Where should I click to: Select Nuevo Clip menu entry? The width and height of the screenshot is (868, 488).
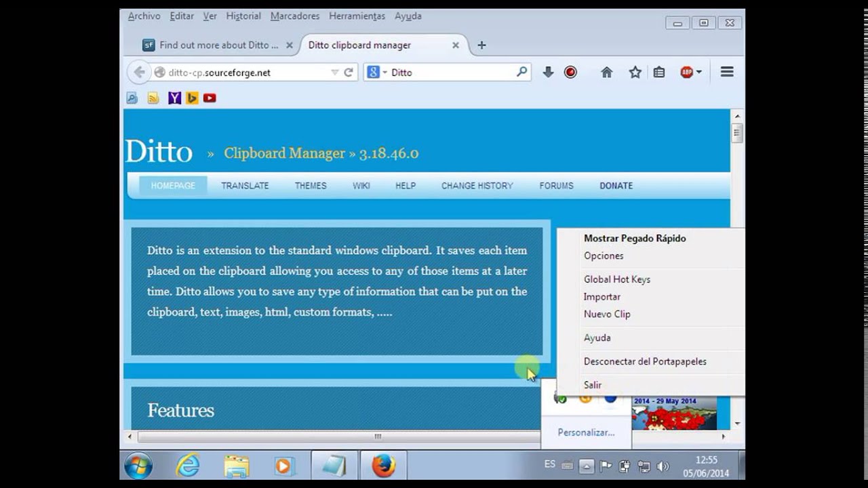(x=651, y=314)
